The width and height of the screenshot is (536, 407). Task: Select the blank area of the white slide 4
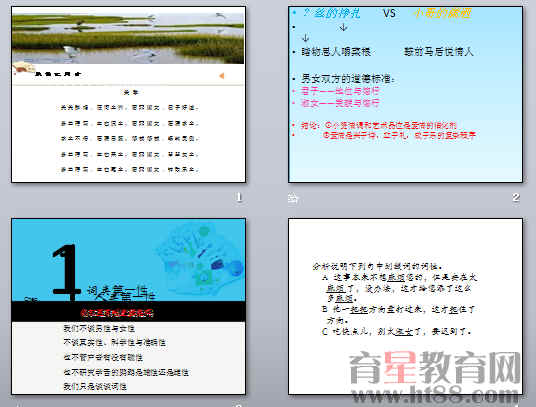pos(405,239)
